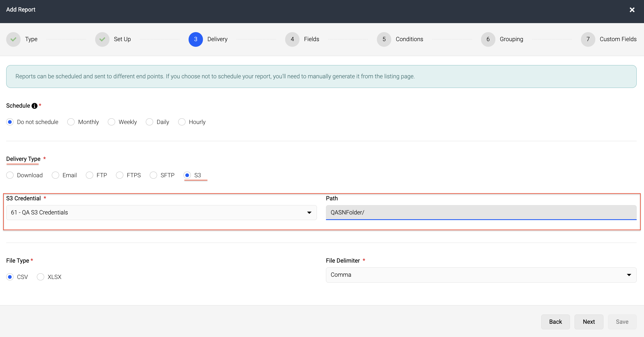This screenshot has height=337, width=644.
Task: Click the File Delimiter label
Action: point(343,261)
